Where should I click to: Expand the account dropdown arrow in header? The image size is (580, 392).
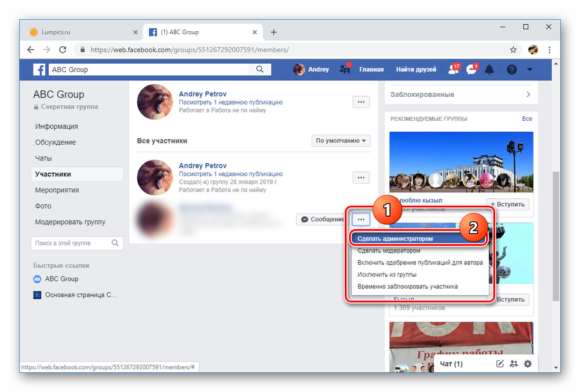(529, 70)
